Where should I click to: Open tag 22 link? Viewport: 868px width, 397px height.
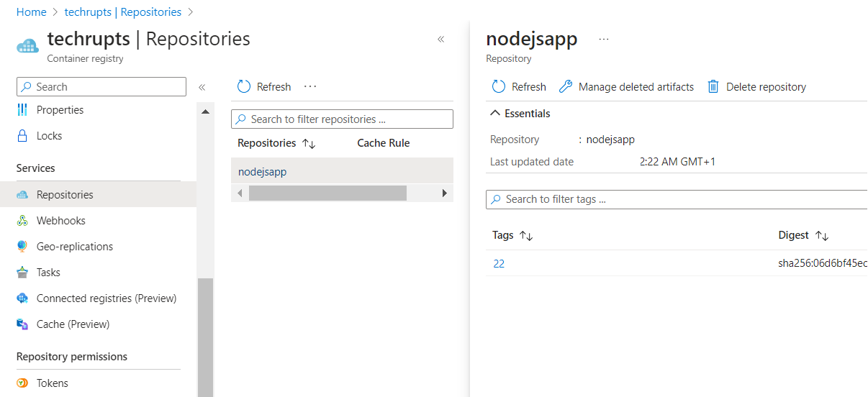pos(499,264)
